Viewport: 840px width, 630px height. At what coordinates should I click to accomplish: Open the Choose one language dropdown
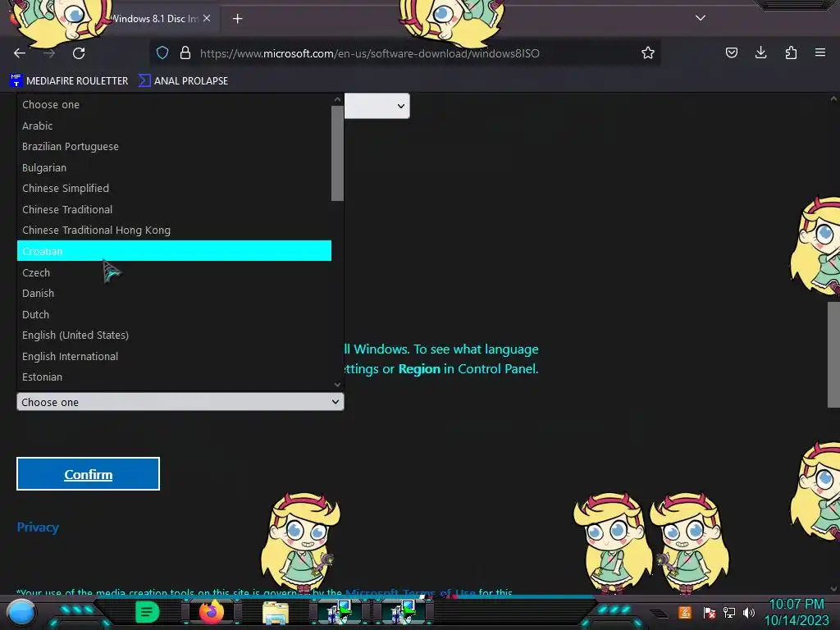click(180, 402)
